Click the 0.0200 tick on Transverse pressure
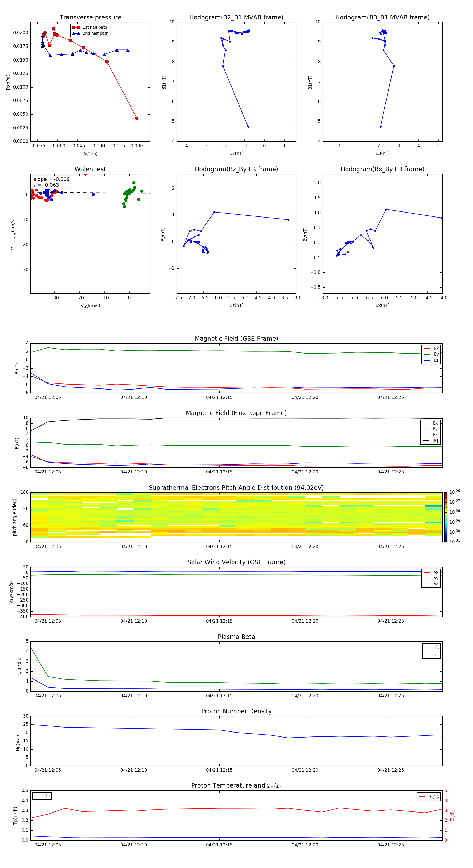The width and height of the screenshot is (473, 868). [21, 33]
